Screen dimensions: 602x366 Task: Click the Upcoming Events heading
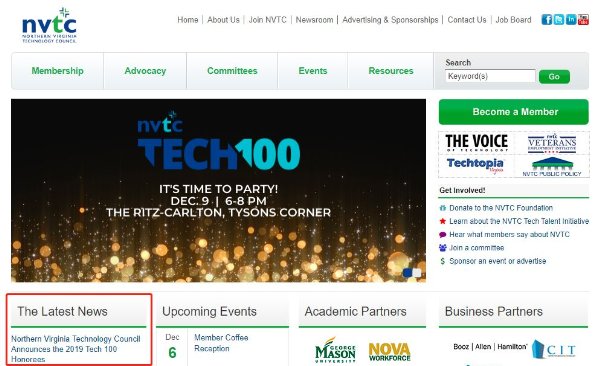[x=209, y=311]
